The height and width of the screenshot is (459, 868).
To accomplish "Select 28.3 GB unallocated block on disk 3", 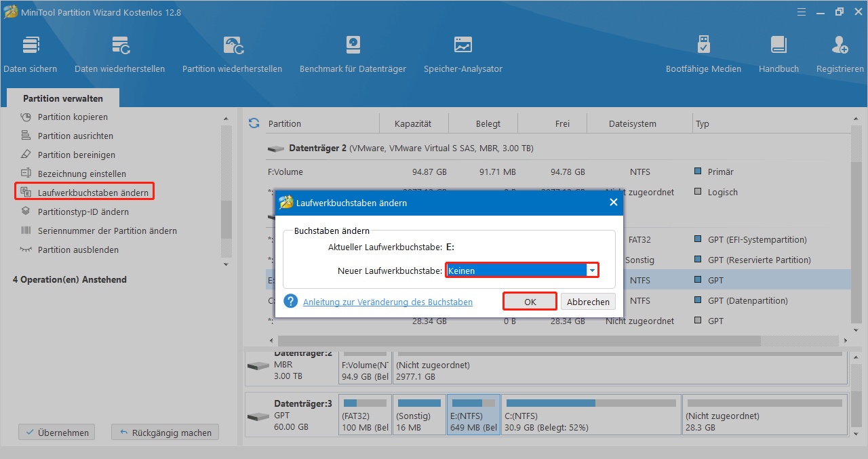I will (x=764, y=414).
